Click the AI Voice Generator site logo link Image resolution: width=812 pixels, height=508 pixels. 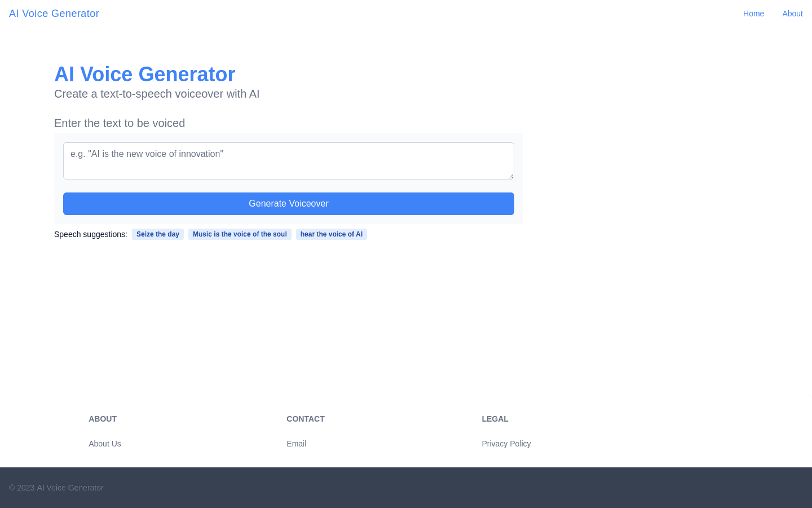coord(54,14)
